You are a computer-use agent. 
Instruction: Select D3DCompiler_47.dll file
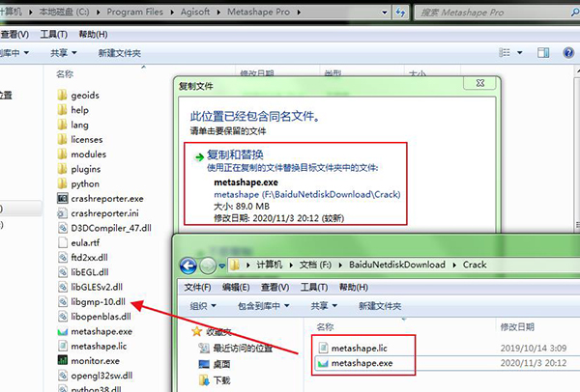coord(104,228)
